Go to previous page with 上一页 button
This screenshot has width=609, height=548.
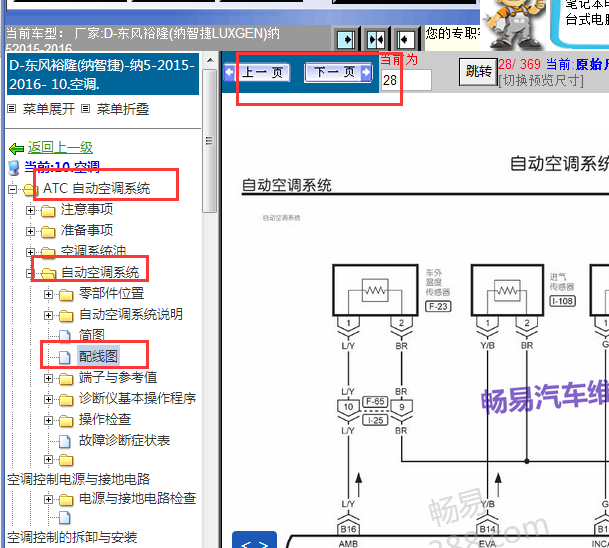click(257, 72)
